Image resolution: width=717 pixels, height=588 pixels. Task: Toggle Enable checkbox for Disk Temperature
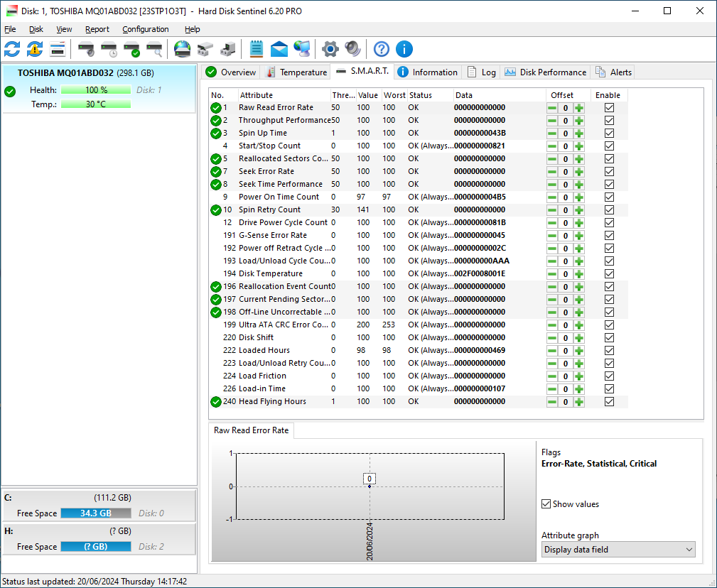point(609,274)
